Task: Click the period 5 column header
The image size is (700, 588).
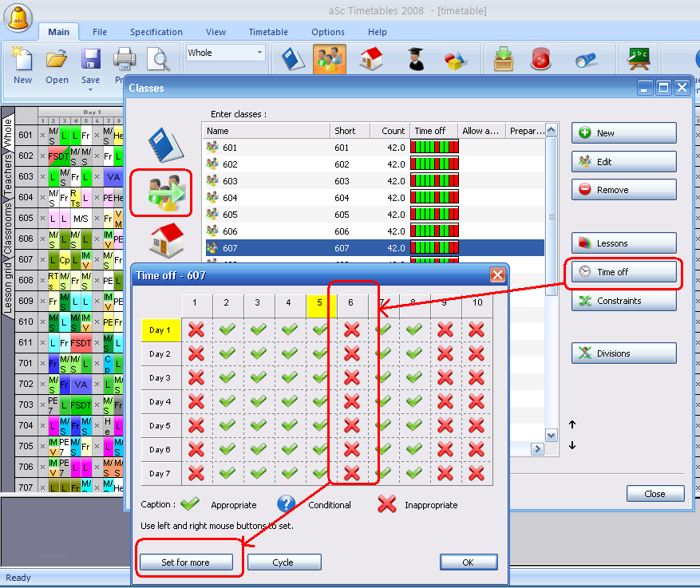Action: (320, 304)
